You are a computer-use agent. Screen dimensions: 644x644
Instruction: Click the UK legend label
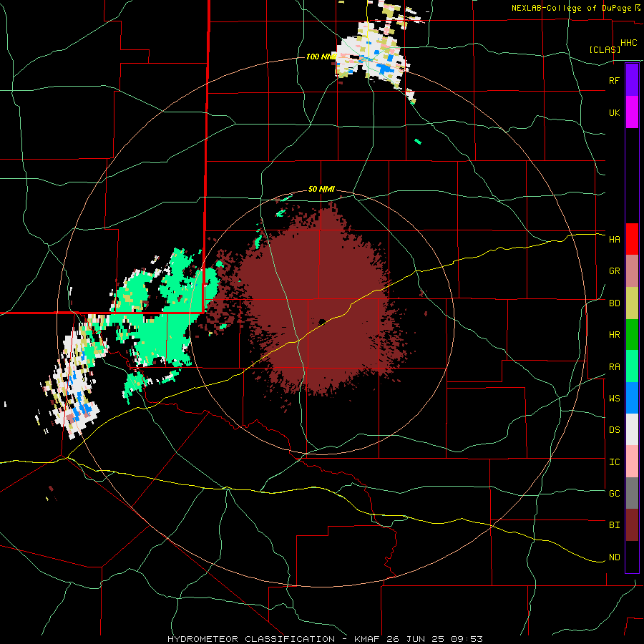[614, 112]
